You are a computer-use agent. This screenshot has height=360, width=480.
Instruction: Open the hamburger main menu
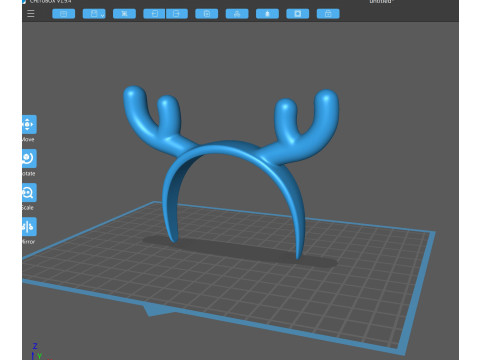click(x=31, y=14)
